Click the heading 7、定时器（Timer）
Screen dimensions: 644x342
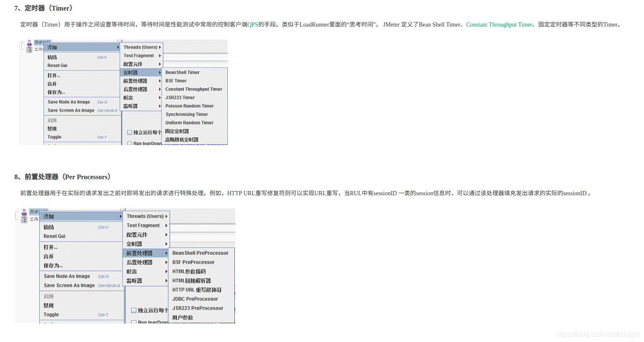[45, 8]
